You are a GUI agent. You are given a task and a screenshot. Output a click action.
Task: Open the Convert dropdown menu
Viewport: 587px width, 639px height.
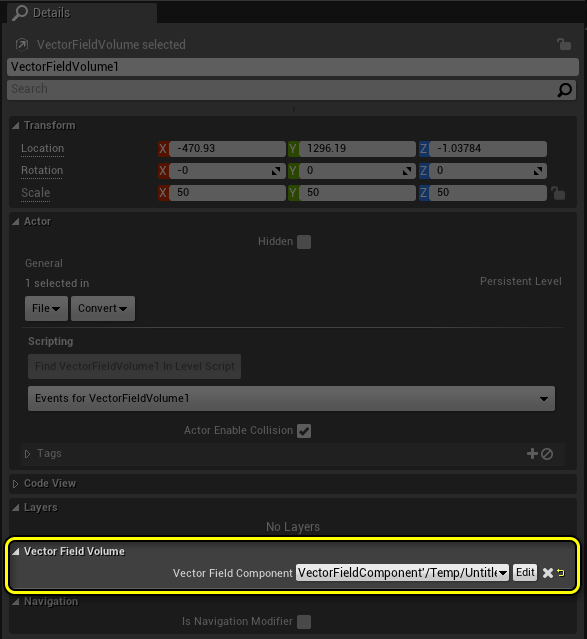click(x=103, y=308)
